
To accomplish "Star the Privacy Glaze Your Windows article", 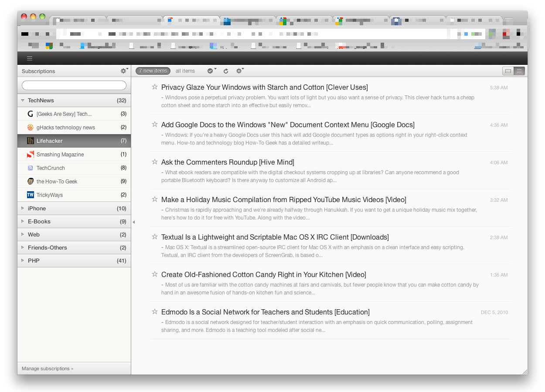I will (x=154, y=87).
